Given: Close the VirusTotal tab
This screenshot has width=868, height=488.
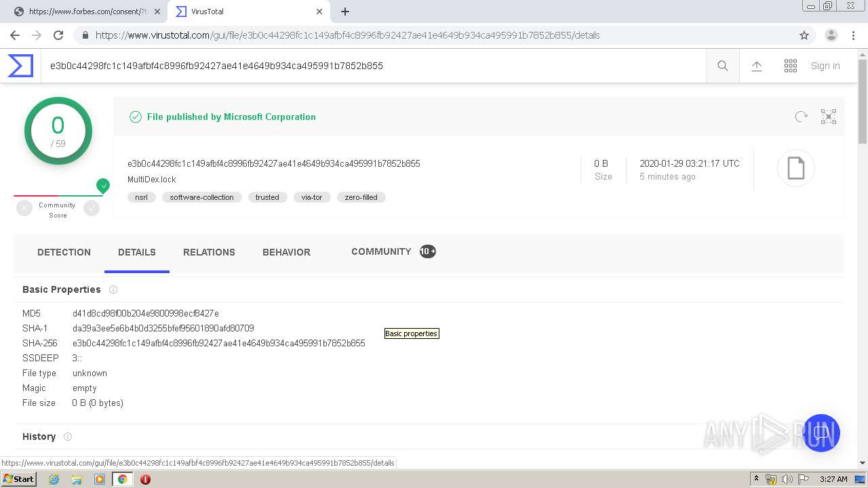Looking at the screenshot, I should point(319,12).
